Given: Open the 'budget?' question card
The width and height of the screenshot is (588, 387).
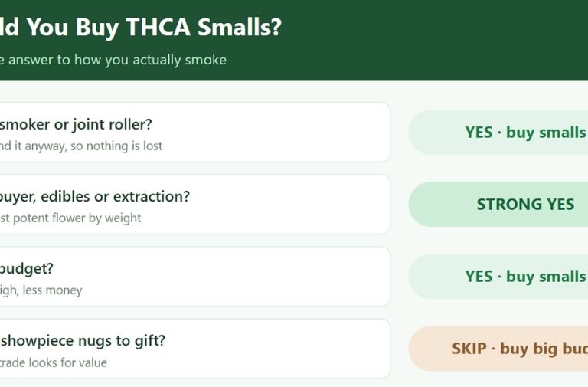Looking at the screenshot, I should click(x=195, y=277).
